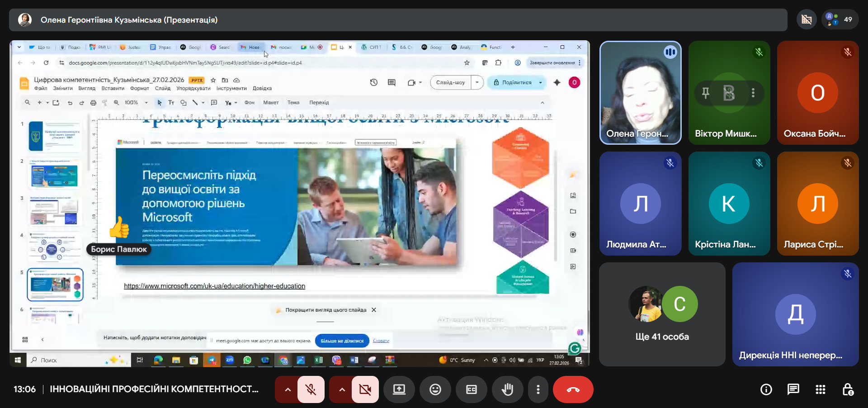Open meeting details info icon

[x=766, y=389]
